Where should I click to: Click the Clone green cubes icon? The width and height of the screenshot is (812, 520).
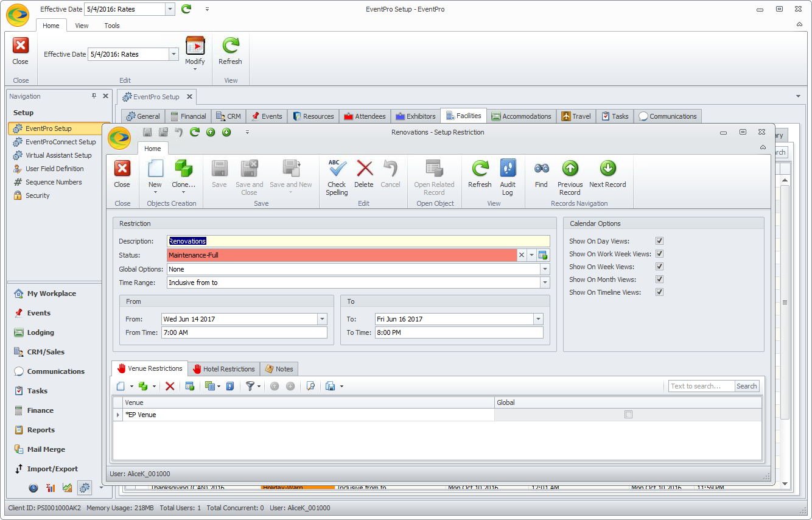tap(183, 169)
